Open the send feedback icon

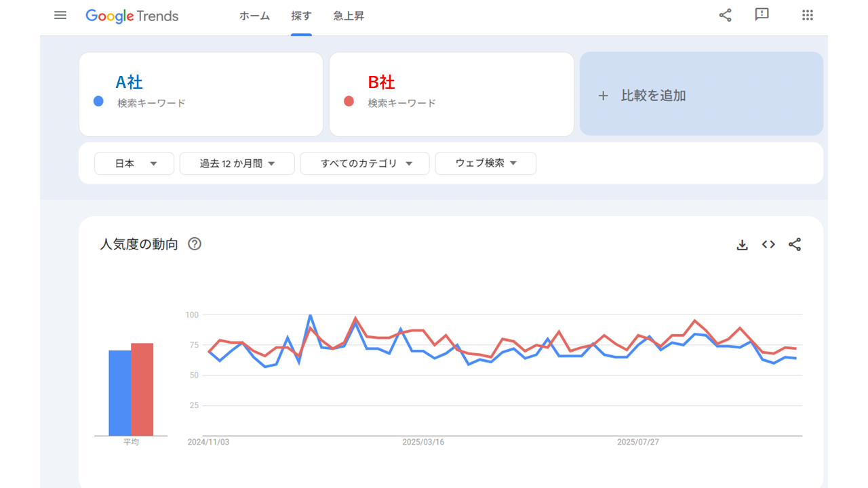pyautogui.click(x=762, y=15)
